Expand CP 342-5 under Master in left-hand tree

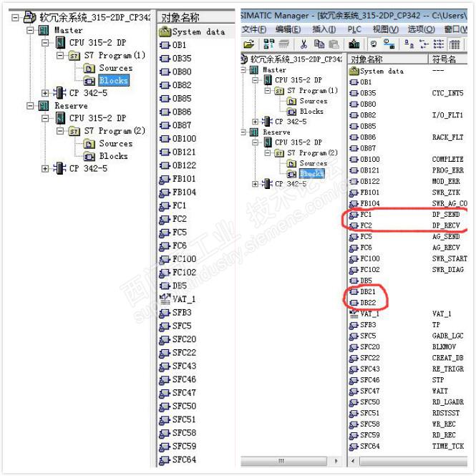point(45,93)
